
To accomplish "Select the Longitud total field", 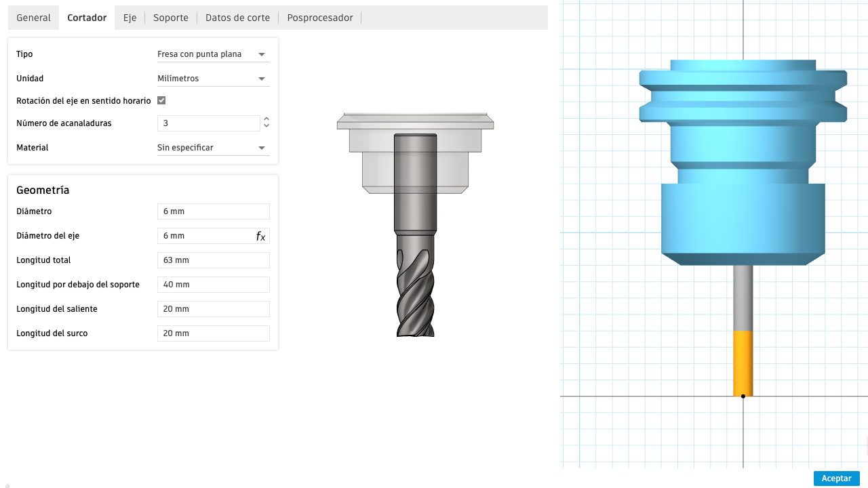I will [x=213, y=260].
